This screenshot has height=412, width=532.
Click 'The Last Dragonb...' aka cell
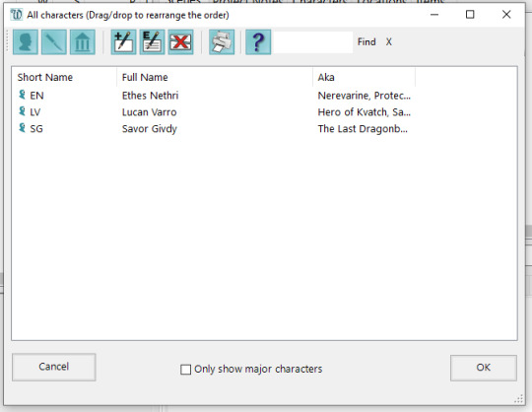coord(363,128)
